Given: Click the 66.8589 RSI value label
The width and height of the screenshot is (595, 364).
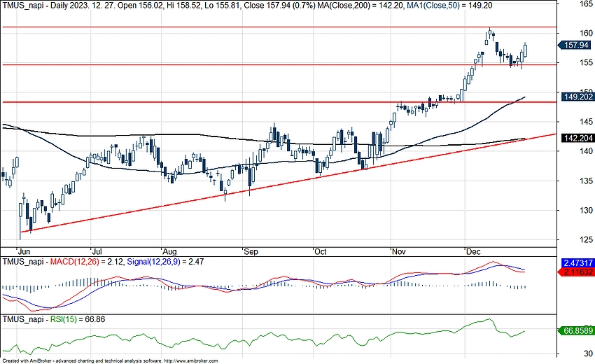Looking at the screenshot, I should pos(575,331).
